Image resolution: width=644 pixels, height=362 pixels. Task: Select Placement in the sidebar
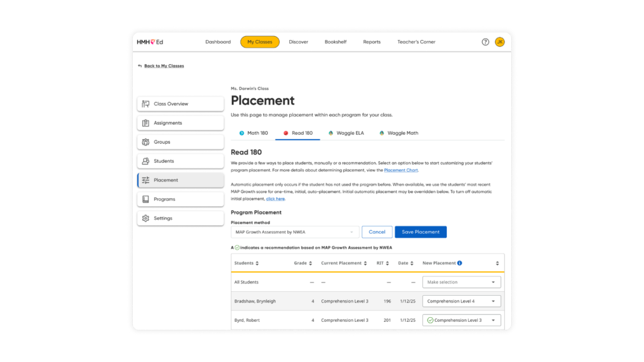[181, 180]
